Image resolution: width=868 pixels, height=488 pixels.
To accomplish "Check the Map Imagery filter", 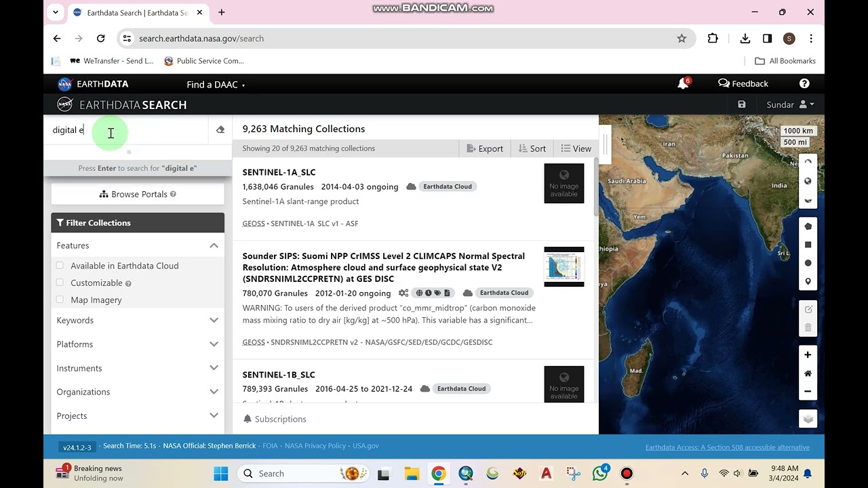I will tap(60, 300).
